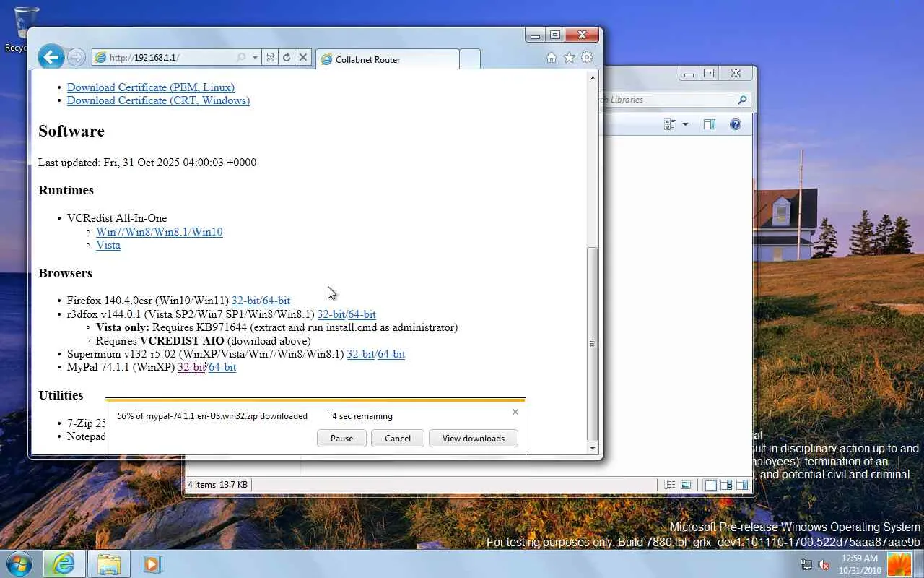Toggle the last pane layout in Explorer status bar
Viewport: 924px width, 578px height.
741,485
